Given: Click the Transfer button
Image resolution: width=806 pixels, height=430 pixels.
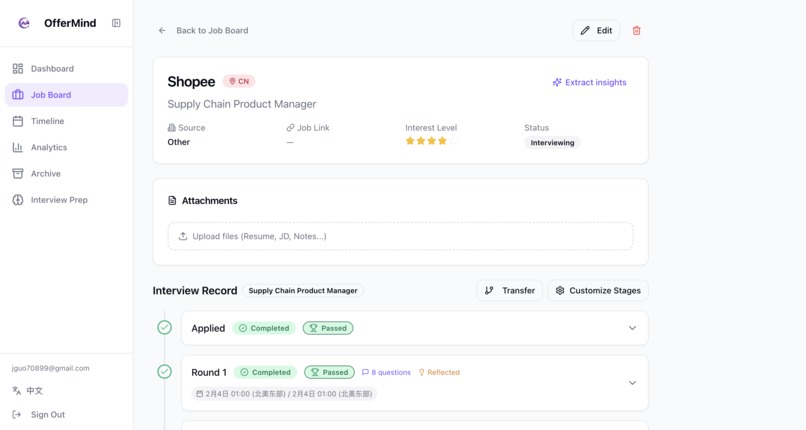Looking at the screenshot, I should [x=509, y=291].
